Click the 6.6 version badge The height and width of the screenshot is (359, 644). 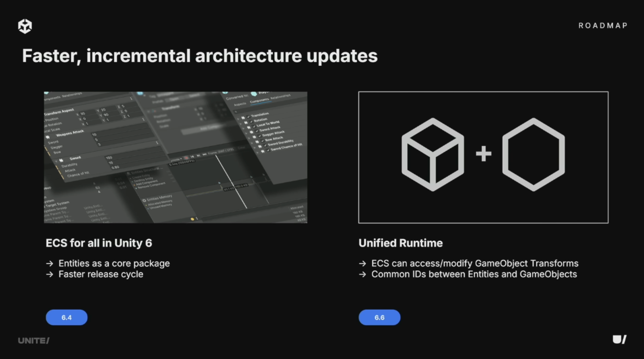click(379, 318)
